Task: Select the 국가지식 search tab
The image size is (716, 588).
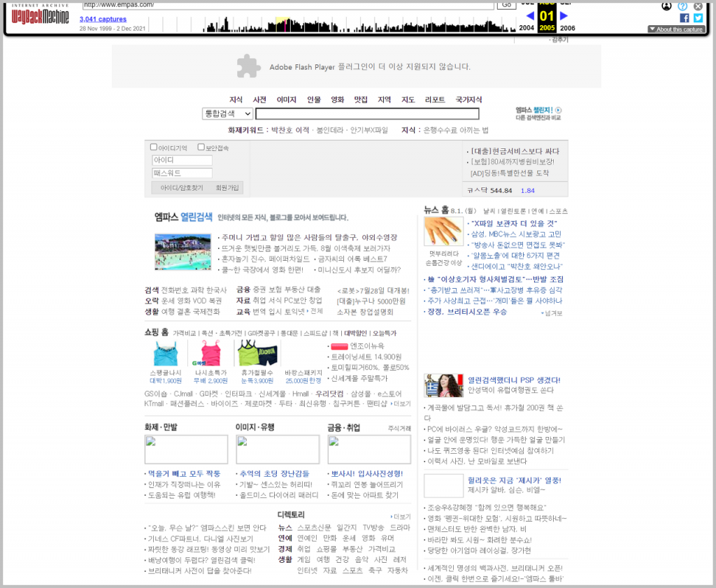Action: coord(468,99)
